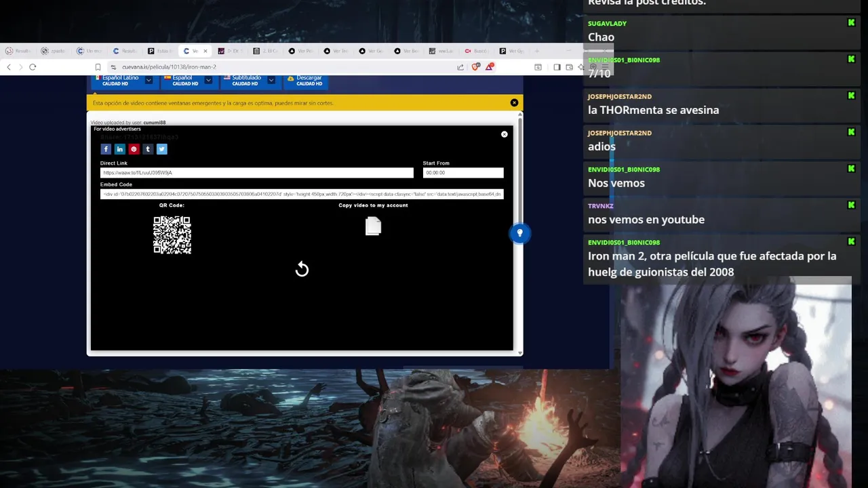
Task: Click 'Copy video to my account' label
Action: 373,205
